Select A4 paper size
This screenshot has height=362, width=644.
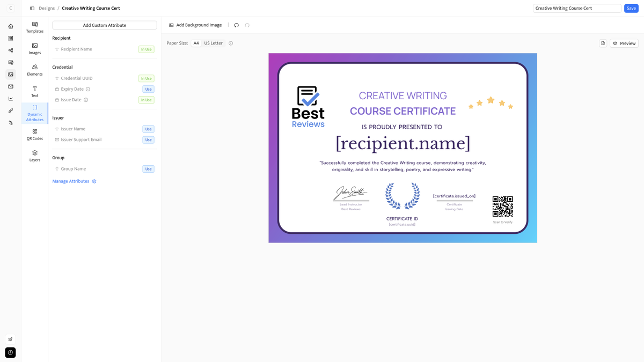[x=196, y=43]
